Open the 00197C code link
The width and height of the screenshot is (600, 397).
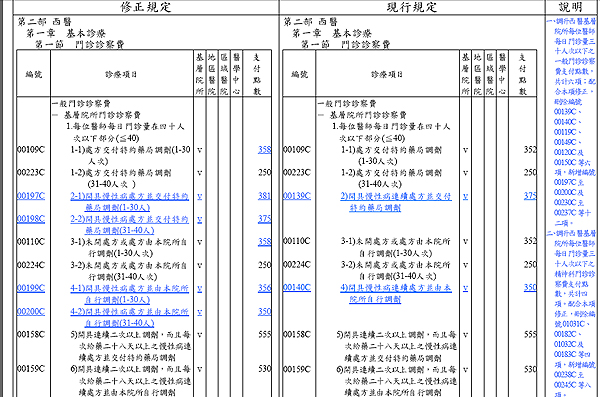click(x=31, y=196)
